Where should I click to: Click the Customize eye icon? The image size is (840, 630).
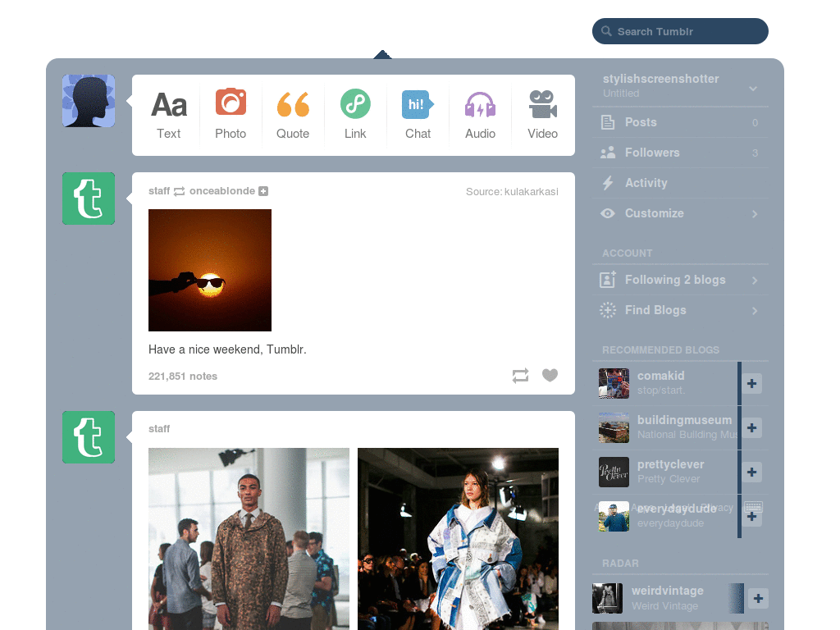coord(608,213)
